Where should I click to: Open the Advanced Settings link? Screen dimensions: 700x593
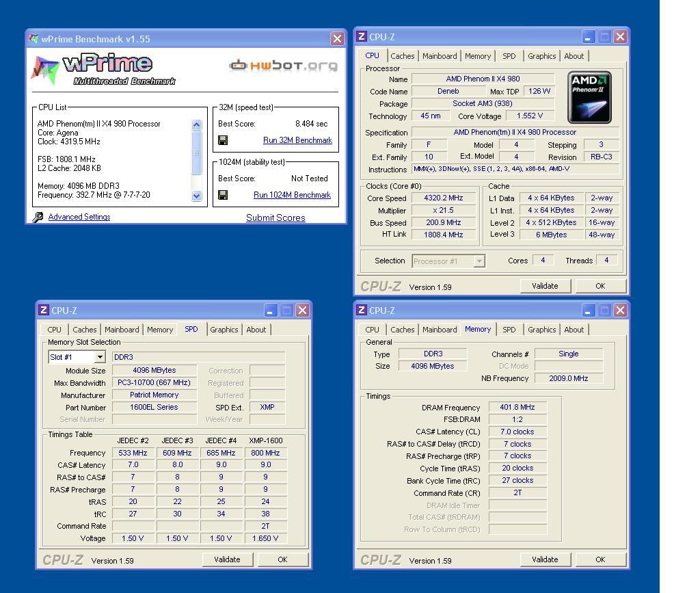click(x=79, y=217)
